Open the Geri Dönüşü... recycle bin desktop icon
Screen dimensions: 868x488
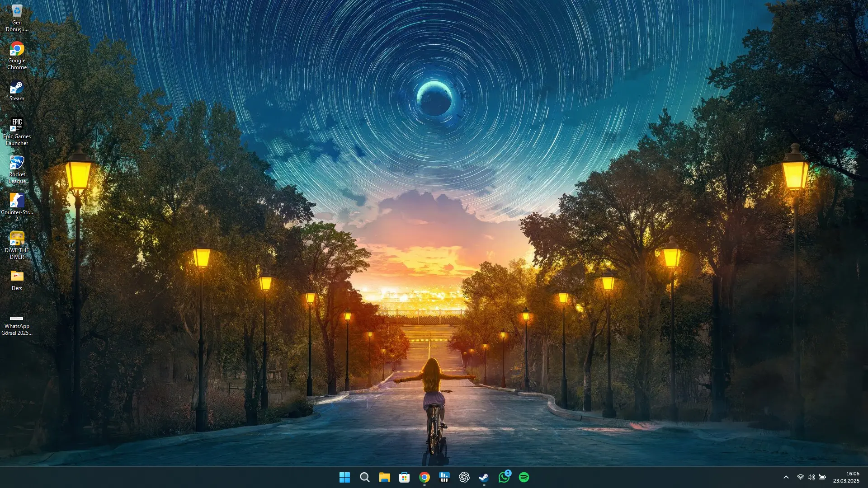[x=17, y=18]
